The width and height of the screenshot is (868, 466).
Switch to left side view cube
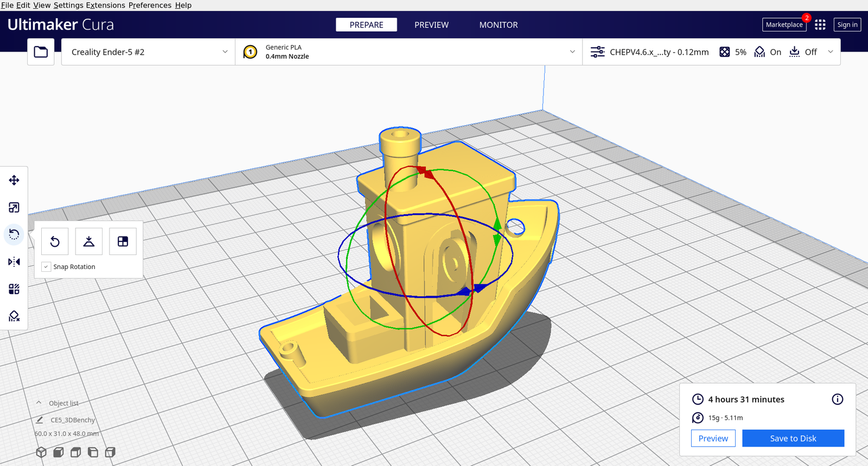pos(93,452)
